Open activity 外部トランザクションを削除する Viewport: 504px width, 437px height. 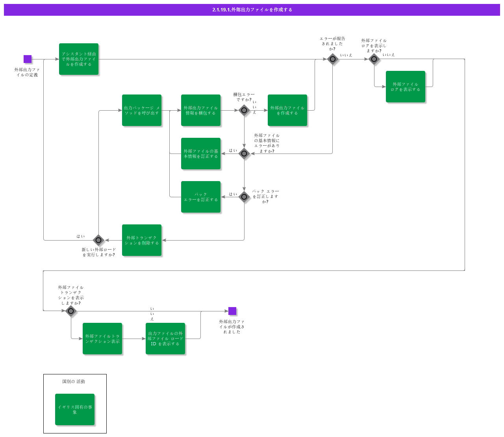click(x=142, y=240)
